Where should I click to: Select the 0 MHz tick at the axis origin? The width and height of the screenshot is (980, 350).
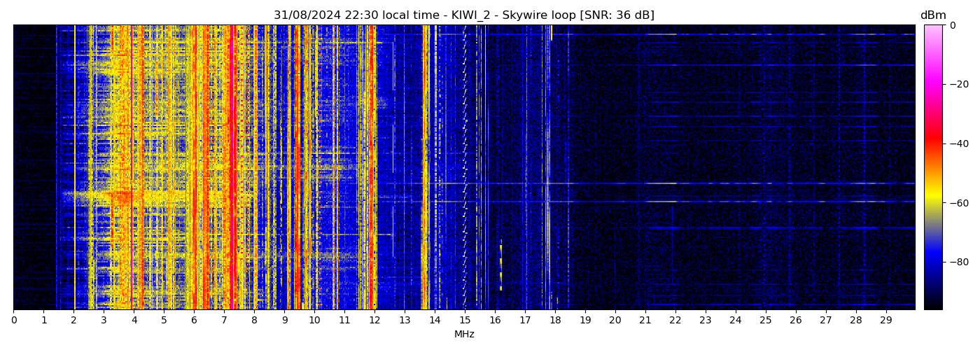13,321
